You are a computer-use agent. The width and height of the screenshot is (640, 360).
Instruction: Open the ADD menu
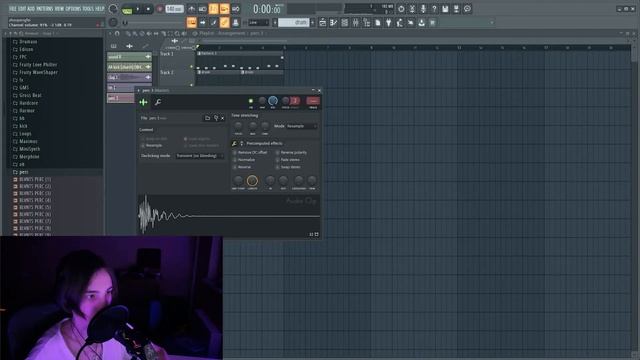(x=31, y=9)
